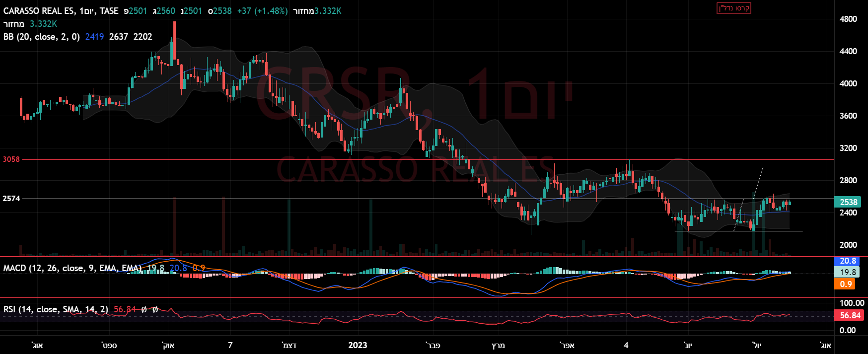Click RSI axis label 100.00
This screenshot has height=354, width=868.
pyautogui.click(x=852, y=303)
